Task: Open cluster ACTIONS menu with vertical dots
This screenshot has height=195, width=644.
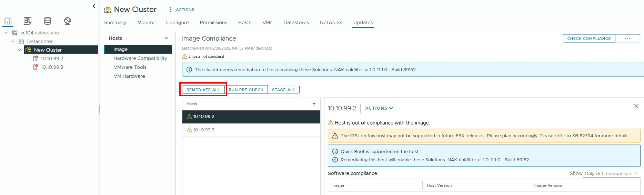Action: pos(181,10)
